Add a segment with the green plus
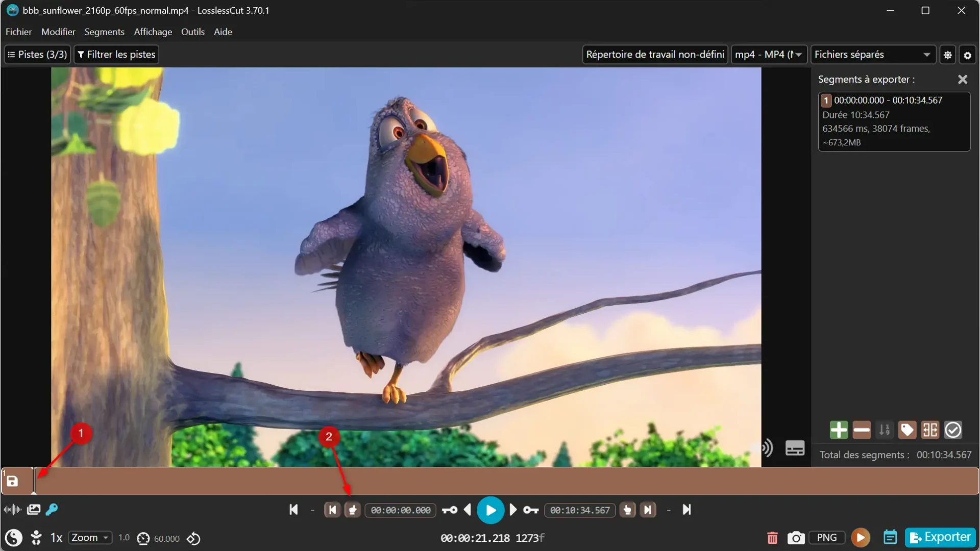 pos(839,430)
